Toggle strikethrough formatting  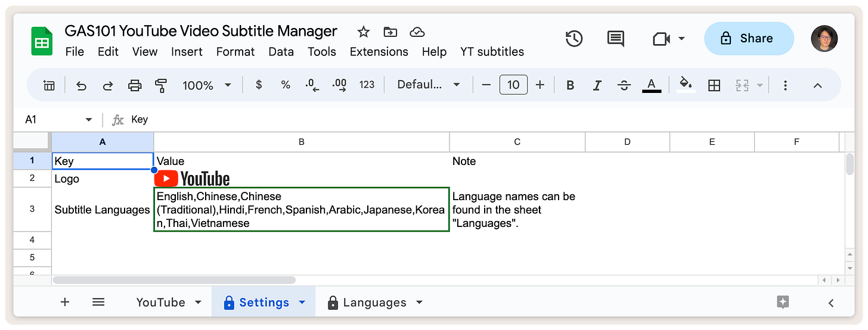coord(624,85)
